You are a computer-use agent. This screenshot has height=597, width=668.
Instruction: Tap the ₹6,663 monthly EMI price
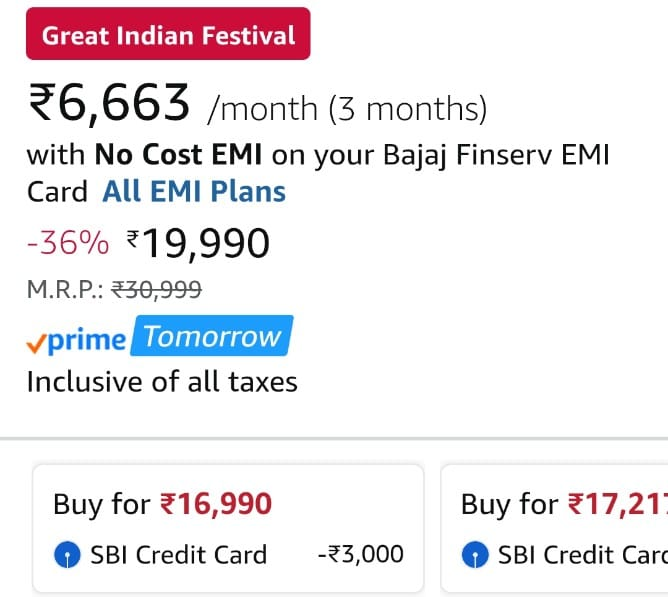click(109, 103)
